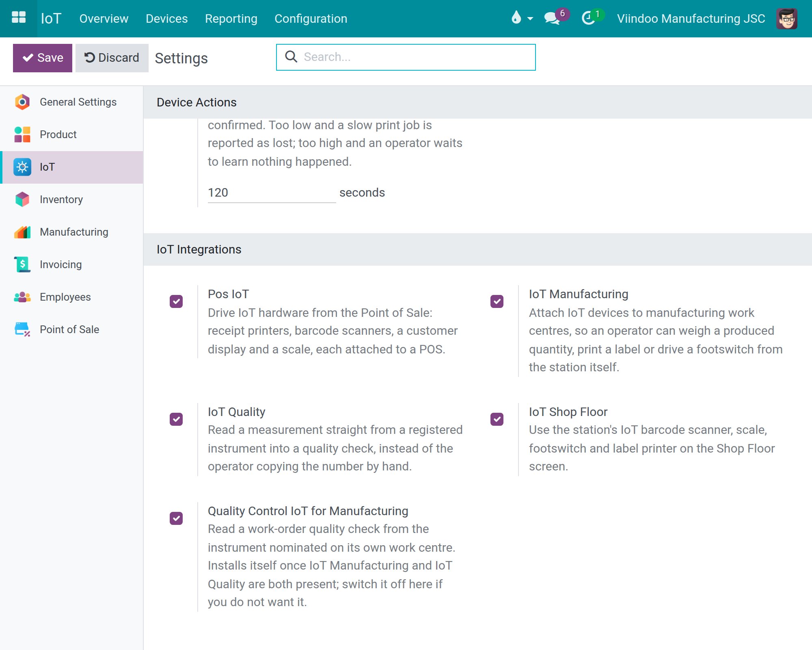The height and width of the screenshot is (650, 812).
Task: Uncheck the IoT Manufacturing checkbox
Action: coord(497,301)
